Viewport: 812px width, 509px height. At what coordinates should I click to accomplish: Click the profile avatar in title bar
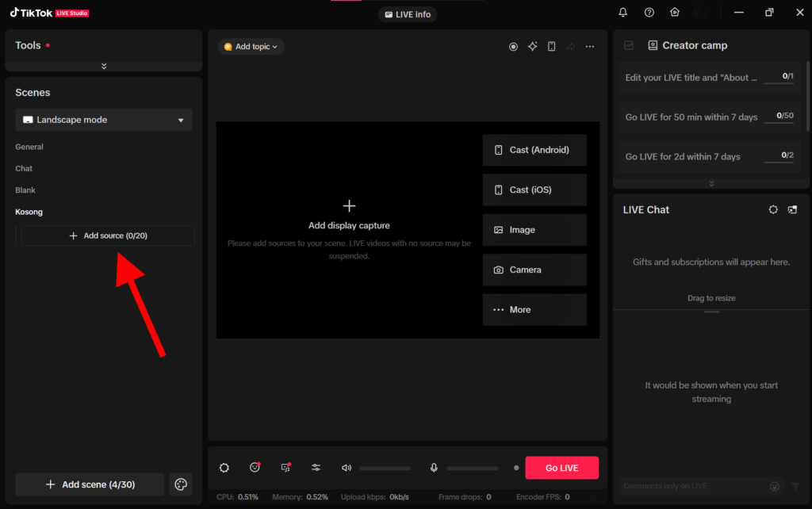699,13
